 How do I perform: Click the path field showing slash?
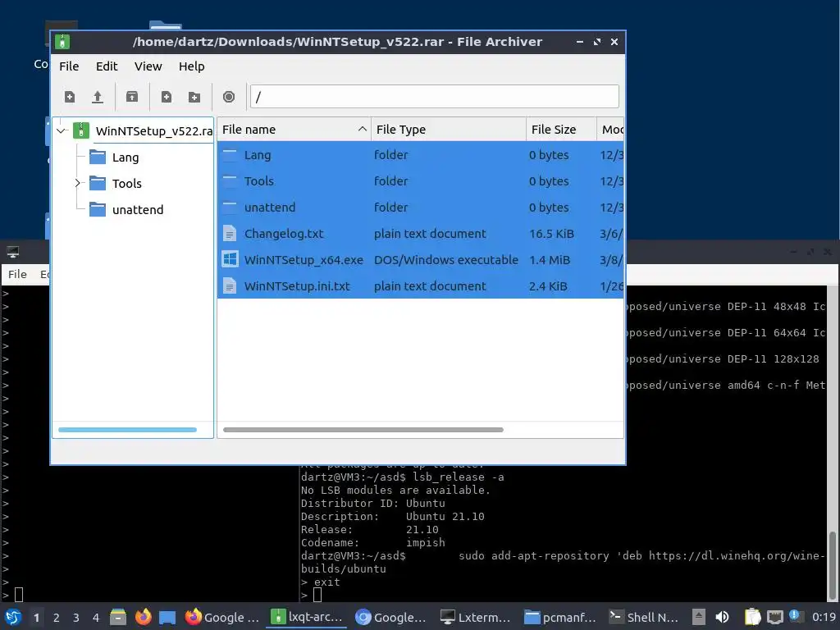[435, 97]
